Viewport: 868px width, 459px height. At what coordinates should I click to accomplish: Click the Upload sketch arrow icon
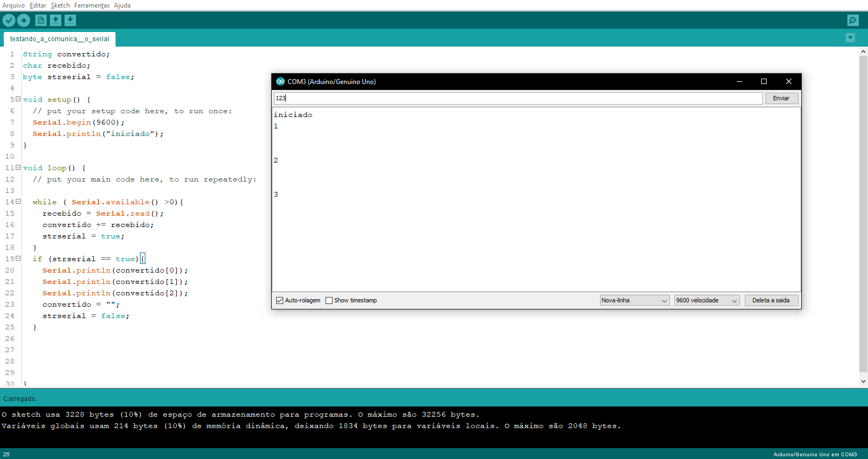point(23,21)
